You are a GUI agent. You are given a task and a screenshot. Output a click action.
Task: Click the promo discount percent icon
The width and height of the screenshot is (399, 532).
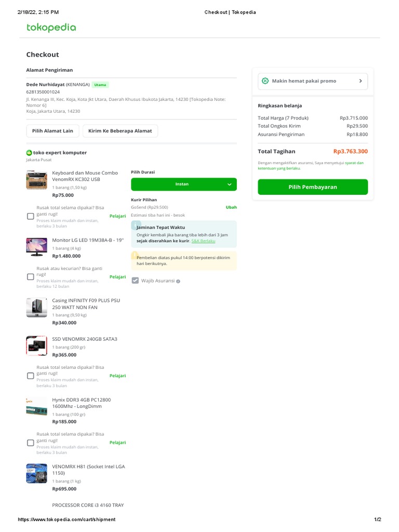(x=265, y=81)
